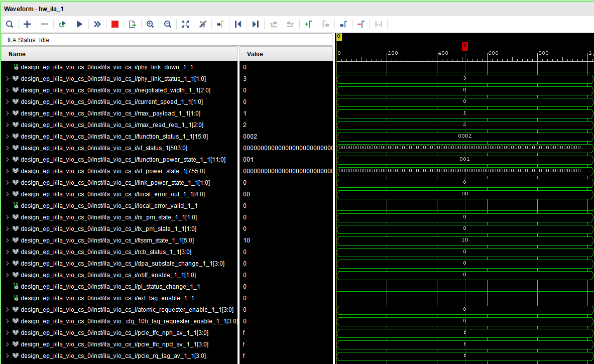The width and height of the screenshot is (594, 364).
Task: Jump to first time with Go to Start
Action: pos(238,24)
